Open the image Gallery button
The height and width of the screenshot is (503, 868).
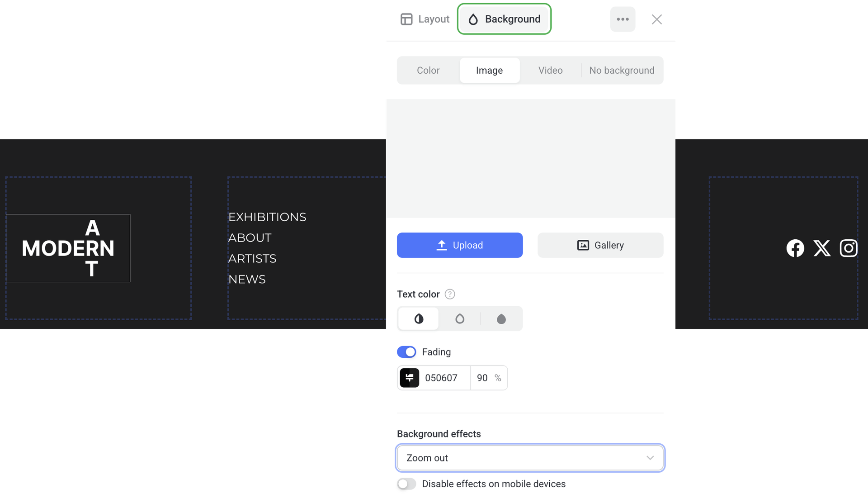(x=600, y=245)
